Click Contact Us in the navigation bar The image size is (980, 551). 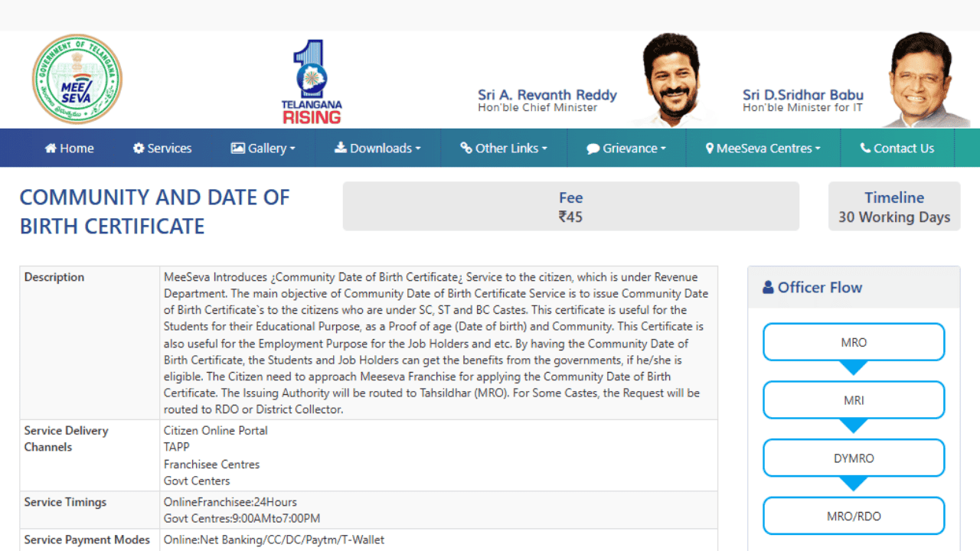tap(897, 148)
